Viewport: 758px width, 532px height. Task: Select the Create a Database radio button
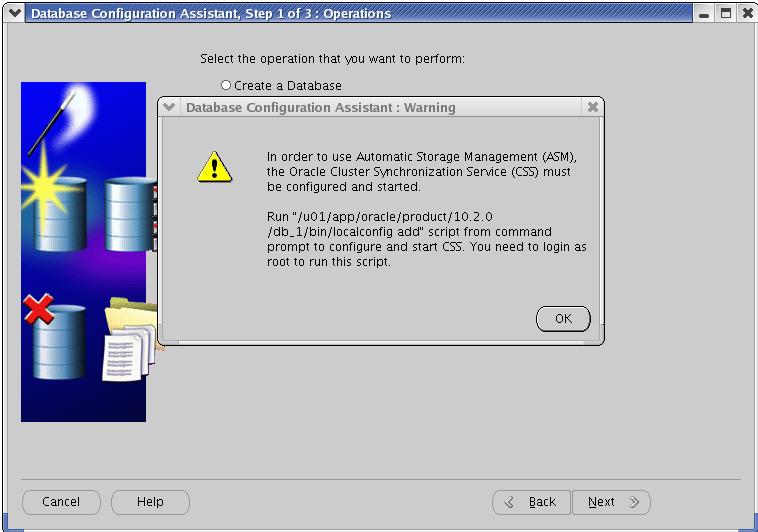pyautogui.click(x=226, y=86)
